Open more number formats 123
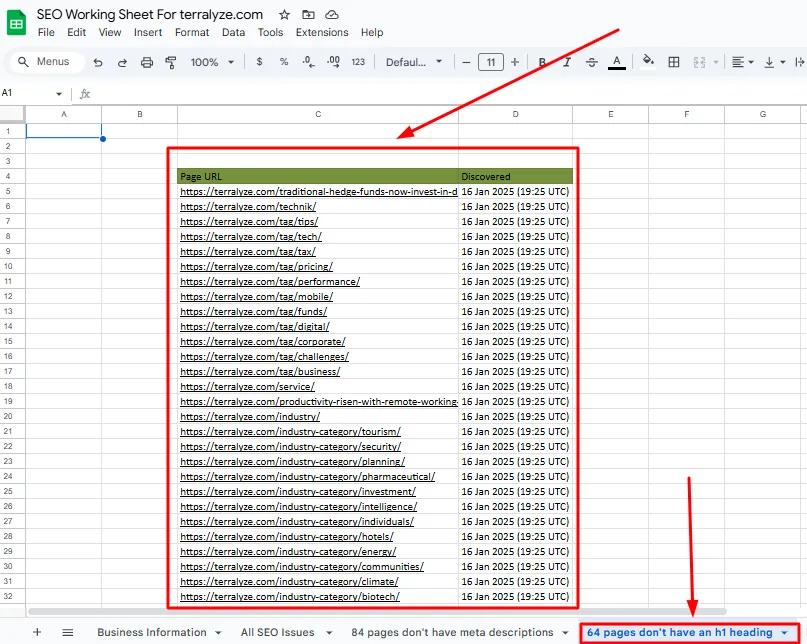 point(358,62)
